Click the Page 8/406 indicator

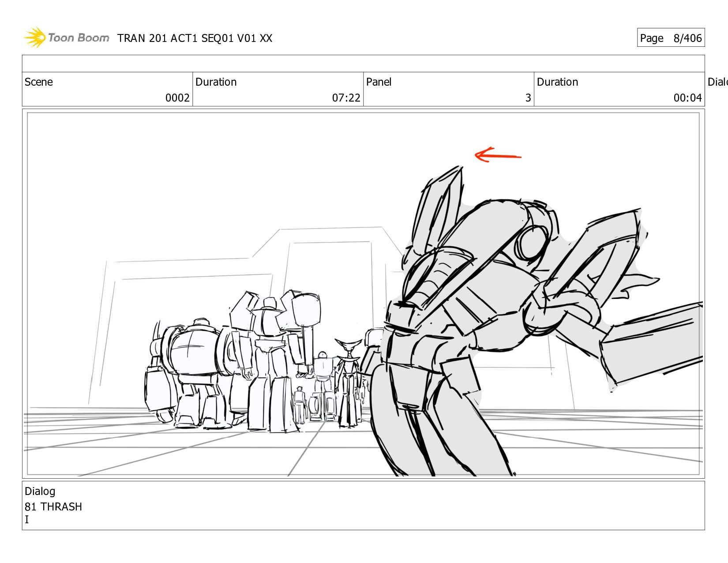click(x=671, y=38)
